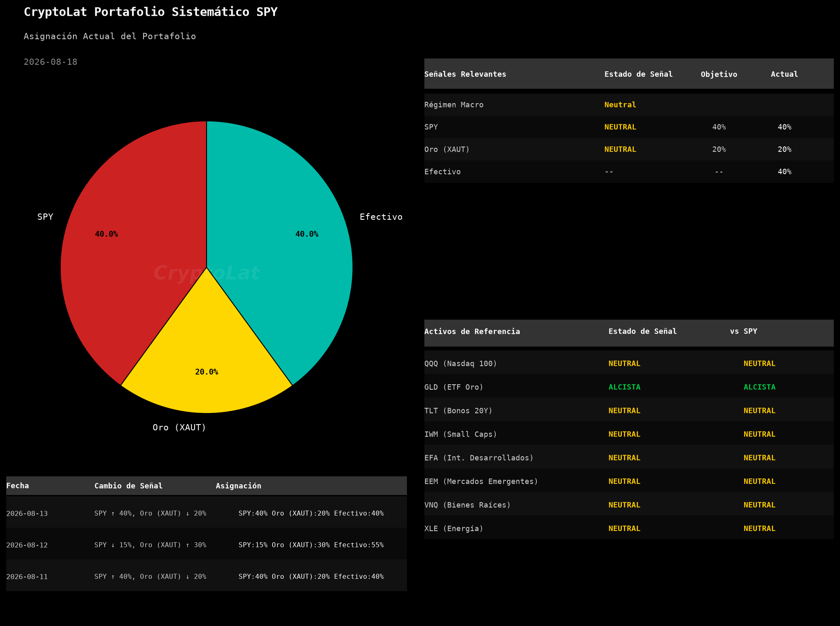Click the ALCISTA vs SPY value for GLD
The height and width of the screenshot is (626, 840).
(x=760, y=387)
